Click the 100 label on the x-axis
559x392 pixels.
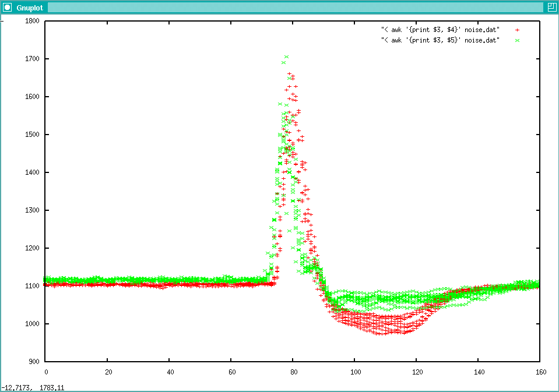(x=356, y=372)
